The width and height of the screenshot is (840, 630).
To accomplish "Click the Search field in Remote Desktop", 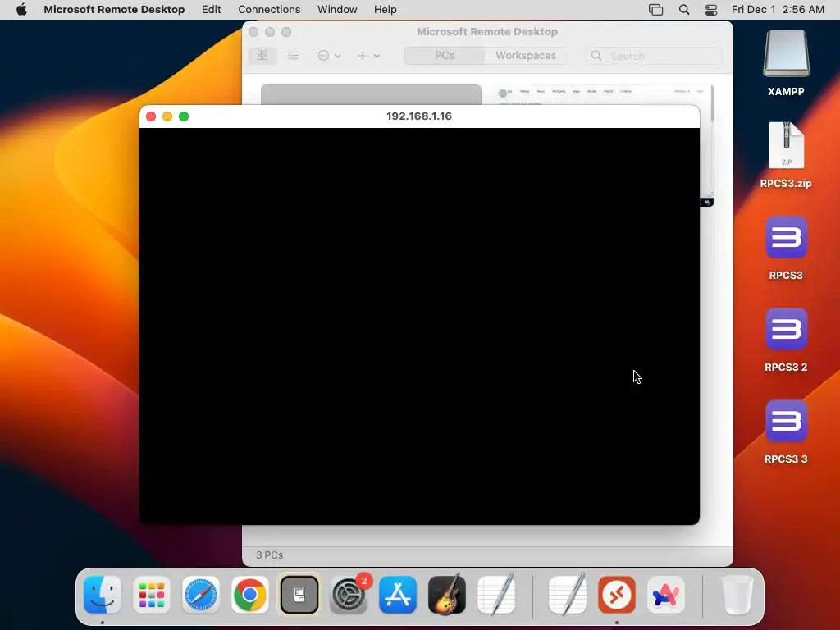I will click(654, 56).
